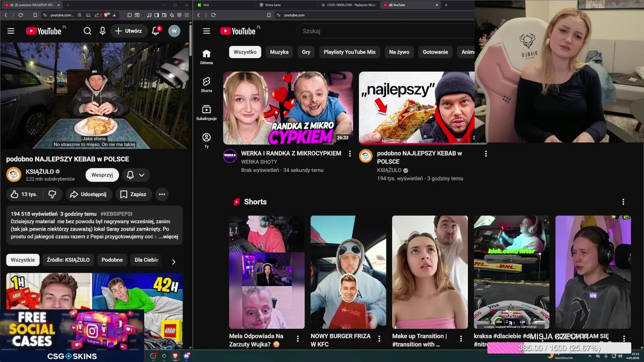The image size is (644, 362).
Task: Reload page in right browser window
Action: tap(213, 15)
